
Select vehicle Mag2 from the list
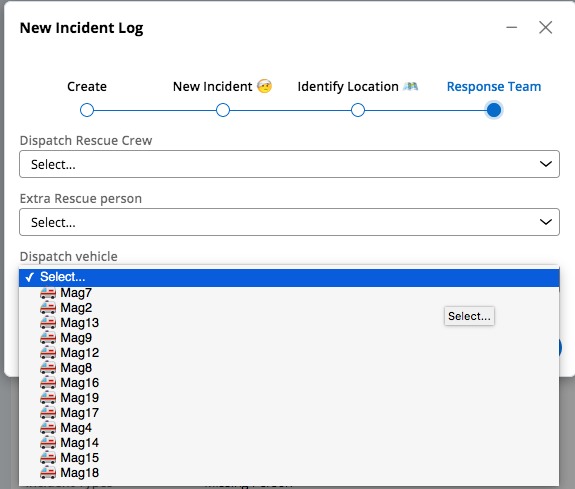[x=289, y=308]
